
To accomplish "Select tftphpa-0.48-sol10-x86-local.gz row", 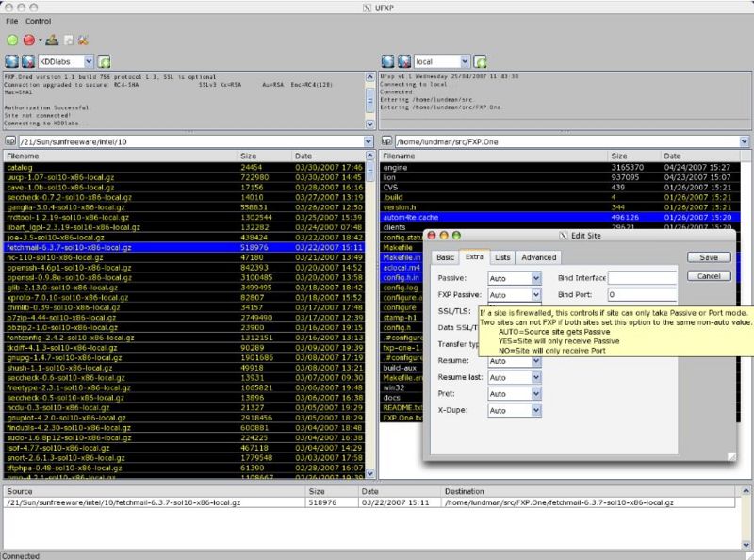I will click(x=184, y=468).
